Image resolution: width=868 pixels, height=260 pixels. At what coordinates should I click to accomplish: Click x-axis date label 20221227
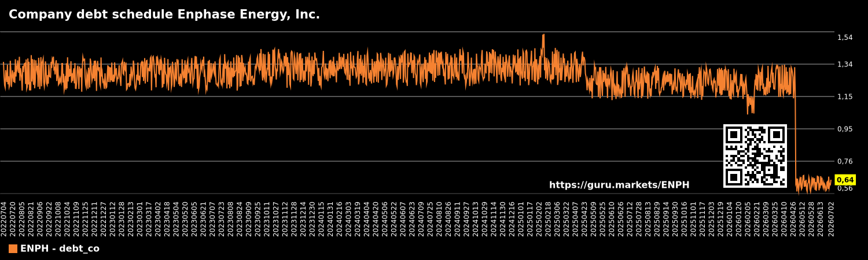point(104,219)
